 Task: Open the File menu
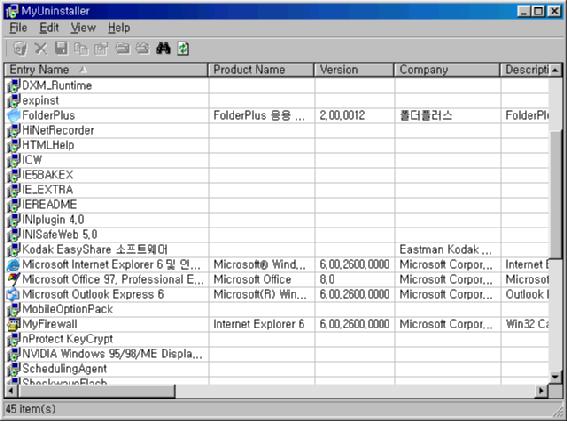(18, 28)
